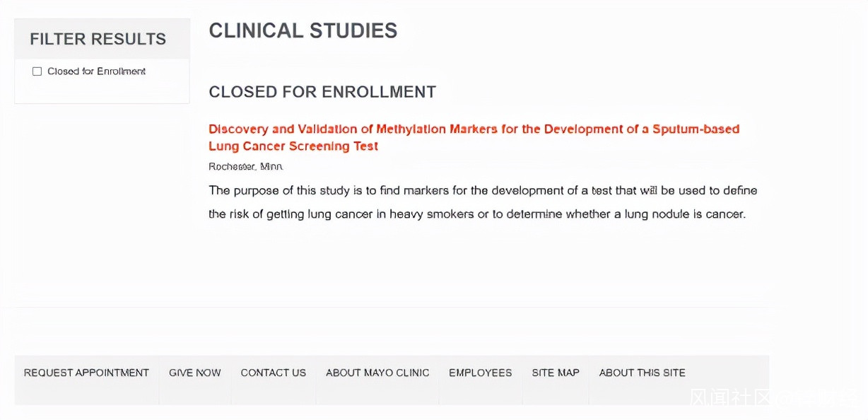Open the Request Appointment footer link
The width and height of the screenshot is (868, 420).
point(86,373)
